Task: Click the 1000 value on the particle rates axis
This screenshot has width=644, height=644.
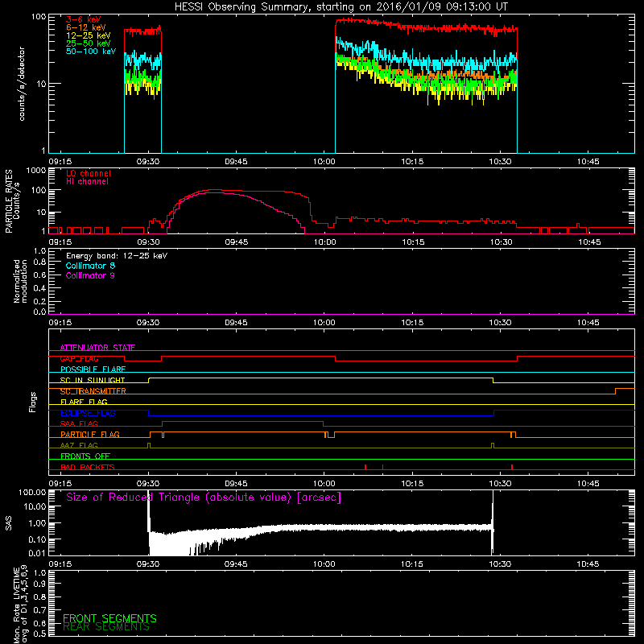Action: click(x=36, y=171)
